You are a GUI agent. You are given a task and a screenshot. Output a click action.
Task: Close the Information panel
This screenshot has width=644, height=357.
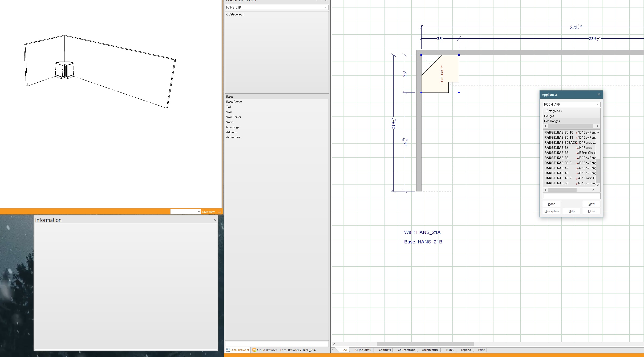(x=215, y=220)
